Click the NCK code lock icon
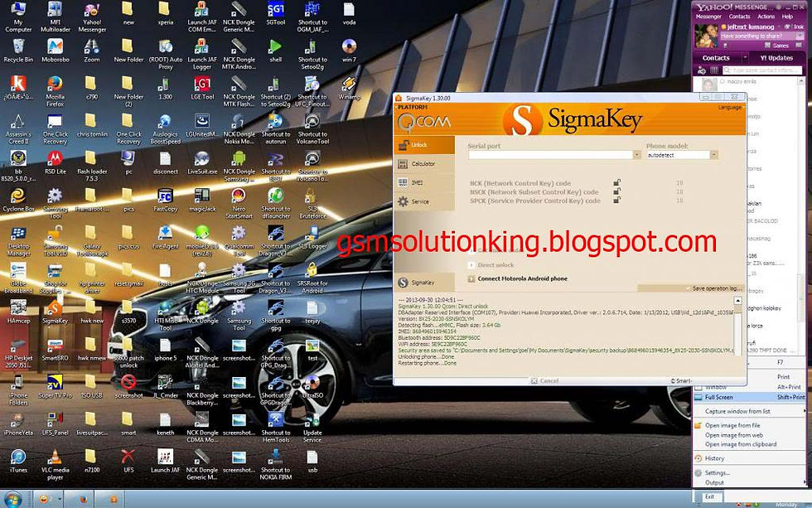The image size is (812, 508). coord(616,183)
